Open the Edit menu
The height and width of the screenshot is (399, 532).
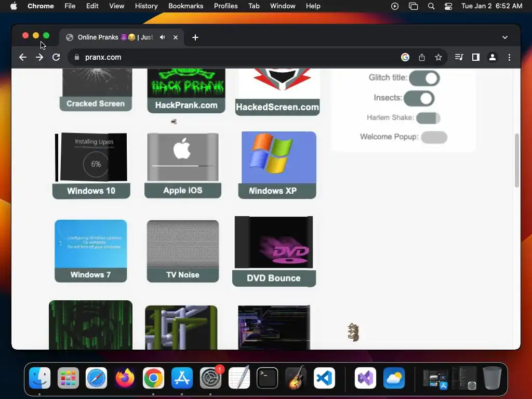pyautogui.click(x=92, y=6)
